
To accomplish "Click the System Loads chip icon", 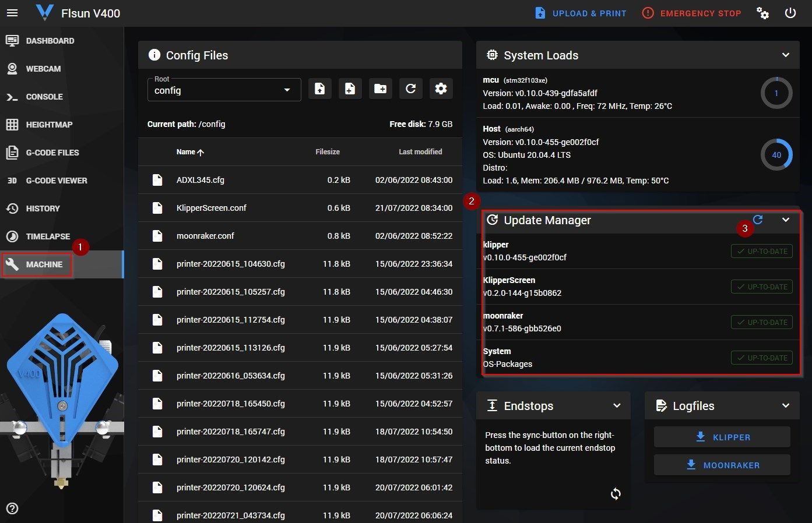I will coord(492,55).
